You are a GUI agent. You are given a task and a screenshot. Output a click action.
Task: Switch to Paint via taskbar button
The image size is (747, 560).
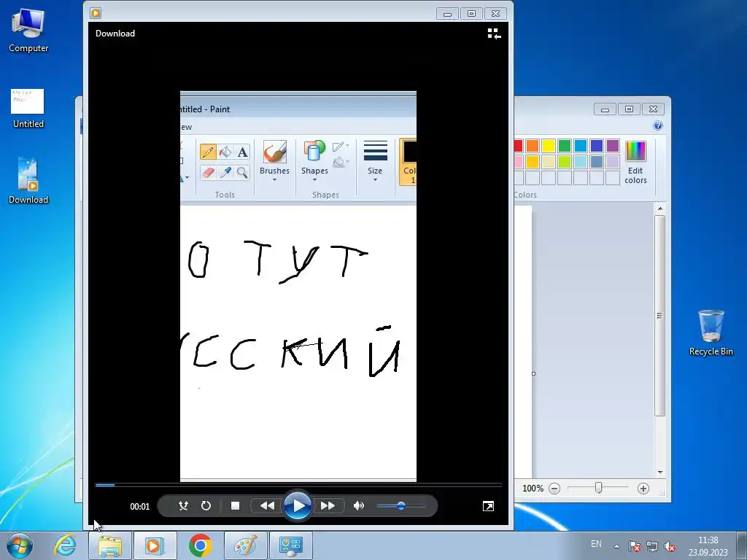[245, 545]
